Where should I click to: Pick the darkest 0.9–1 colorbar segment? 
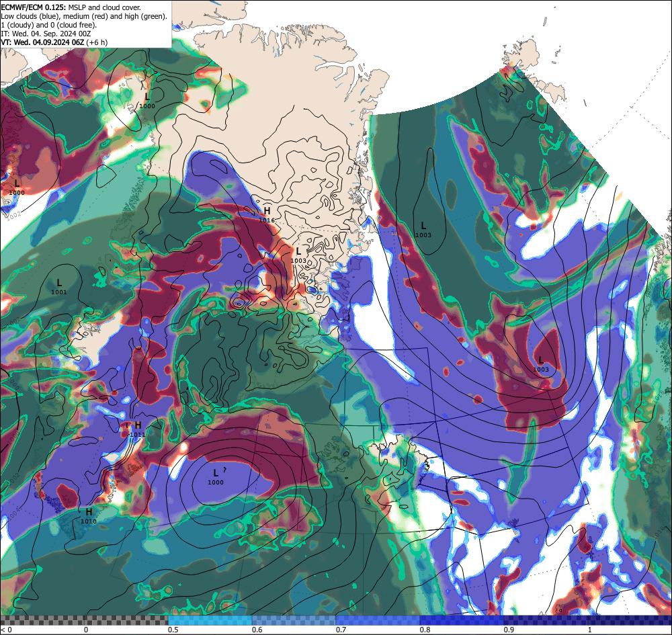(588, 620)
